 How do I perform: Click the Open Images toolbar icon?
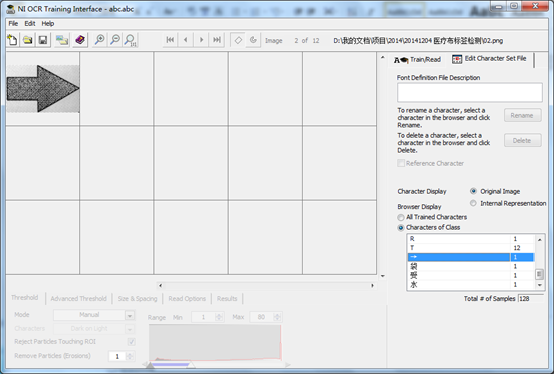62,40
